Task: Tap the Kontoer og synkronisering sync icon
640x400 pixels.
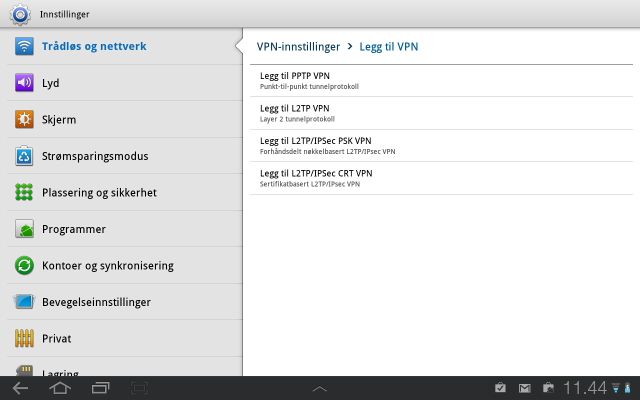Action: pos(25,266)
